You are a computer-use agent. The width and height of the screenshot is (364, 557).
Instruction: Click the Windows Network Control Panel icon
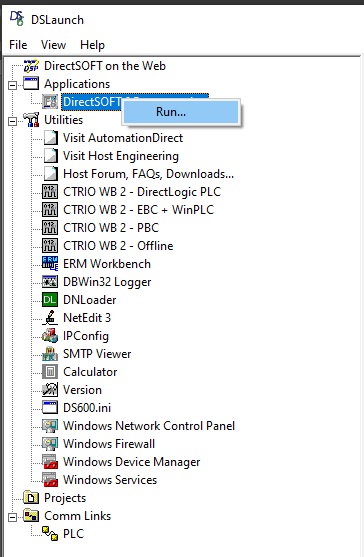[x=50, y=426]
